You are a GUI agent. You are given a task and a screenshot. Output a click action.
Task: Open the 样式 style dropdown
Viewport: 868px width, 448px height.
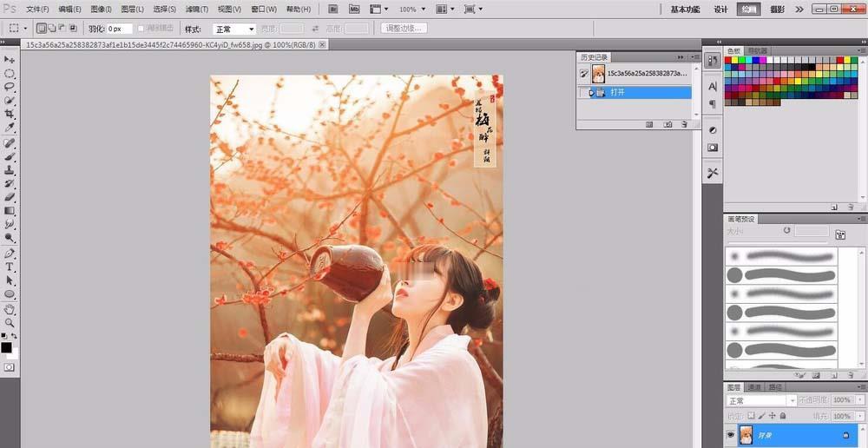[234, 29]
